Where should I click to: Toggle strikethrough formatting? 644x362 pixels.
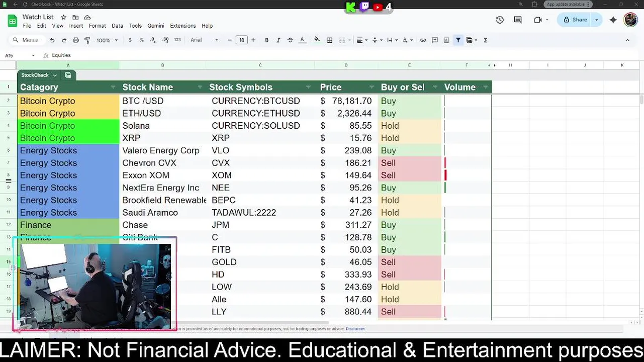point(290,40)
